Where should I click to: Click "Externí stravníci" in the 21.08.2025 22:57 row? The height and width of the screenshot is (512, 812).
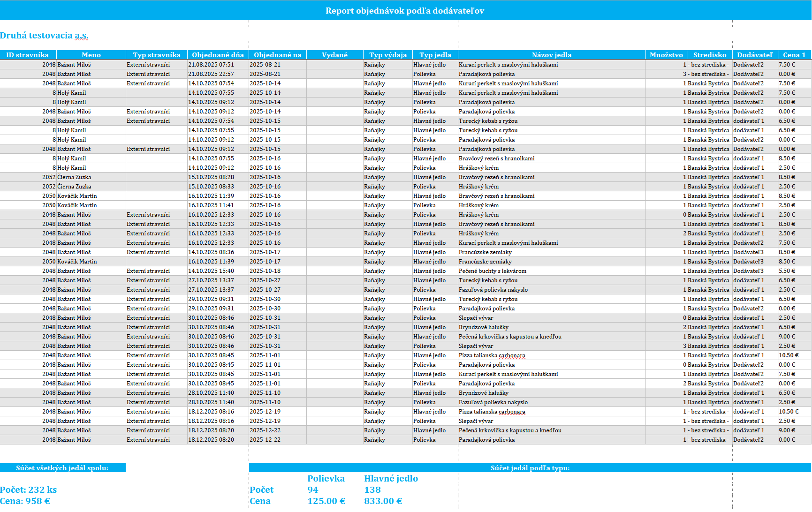point(148,74)
